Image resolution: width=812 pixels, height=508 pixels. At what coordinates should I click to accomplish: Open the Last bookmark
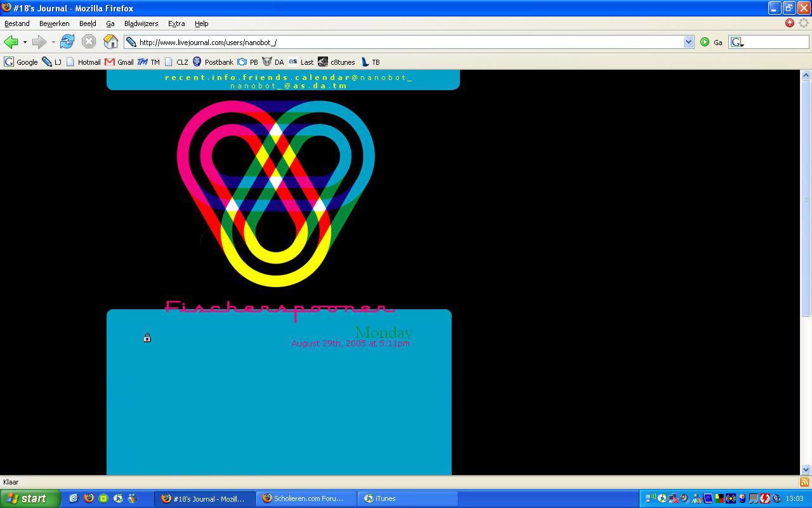[x=301, y=62]
